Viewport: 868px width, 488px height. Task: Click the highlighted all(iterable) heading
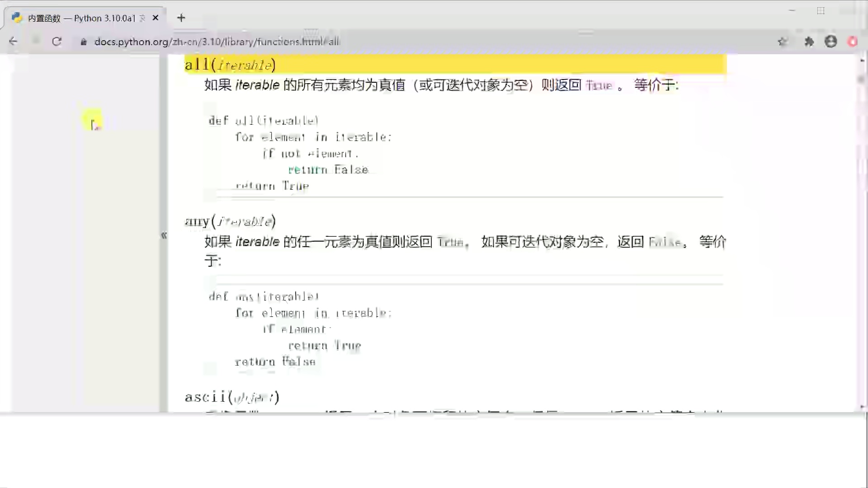(x=230, y=65)
